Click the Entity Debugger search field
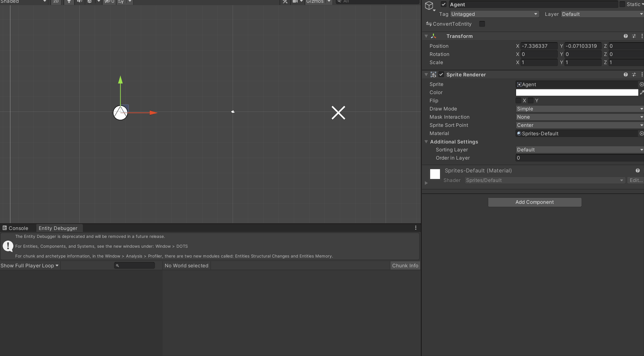The width and height of the screenshot is (644, 356). (134, 265)
